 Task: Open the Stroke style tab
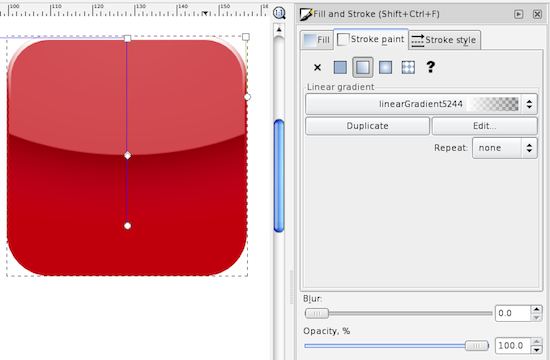tap(444, 40)
